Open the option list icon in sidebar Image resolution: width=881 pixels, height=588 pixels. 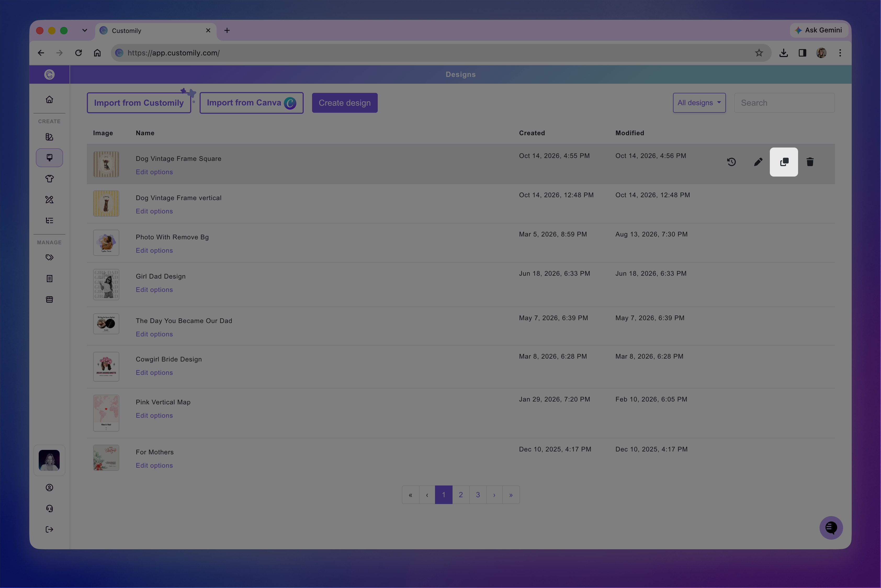pos(49,220)
